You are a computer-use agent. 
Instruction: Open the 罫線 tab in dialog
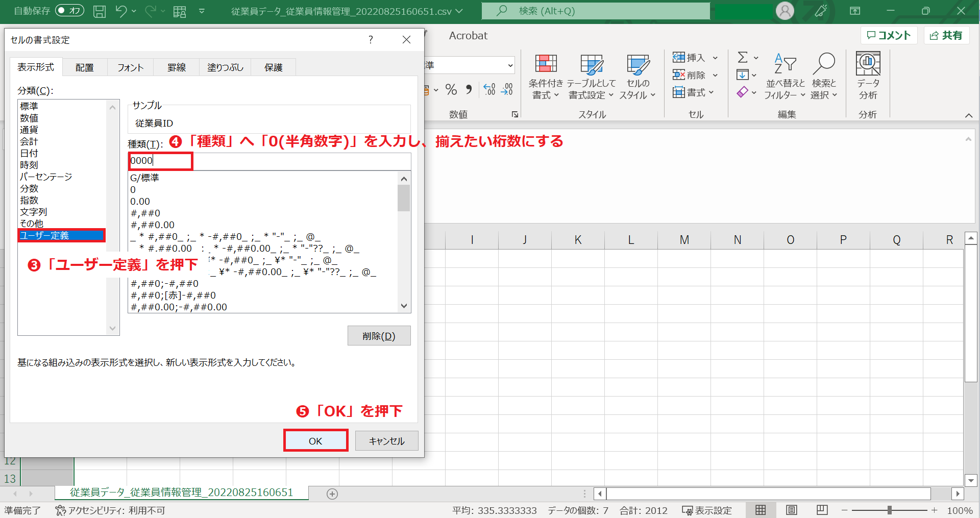pos(177,67)
